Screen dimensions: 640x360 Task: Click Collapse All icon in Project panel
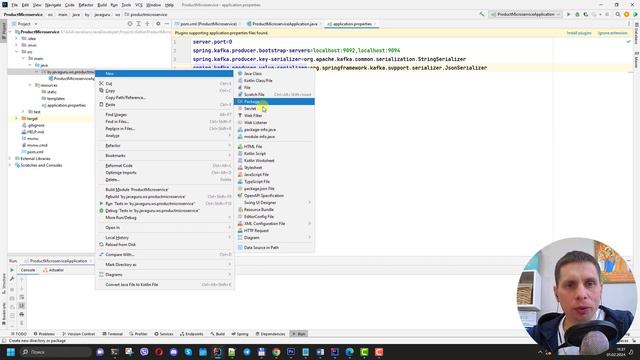(x=147, y=24)
